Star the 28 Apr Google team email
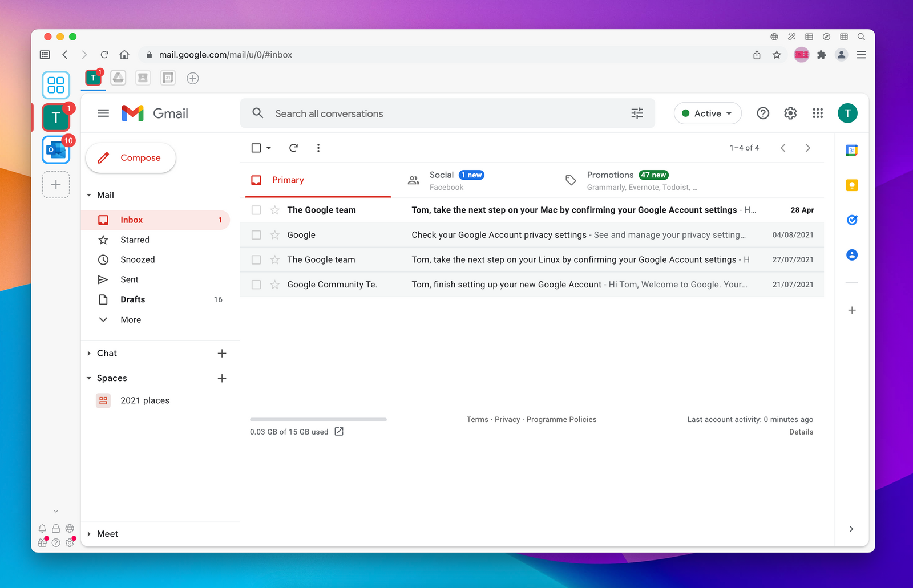913x588 pixels. [x=275, y=210]
